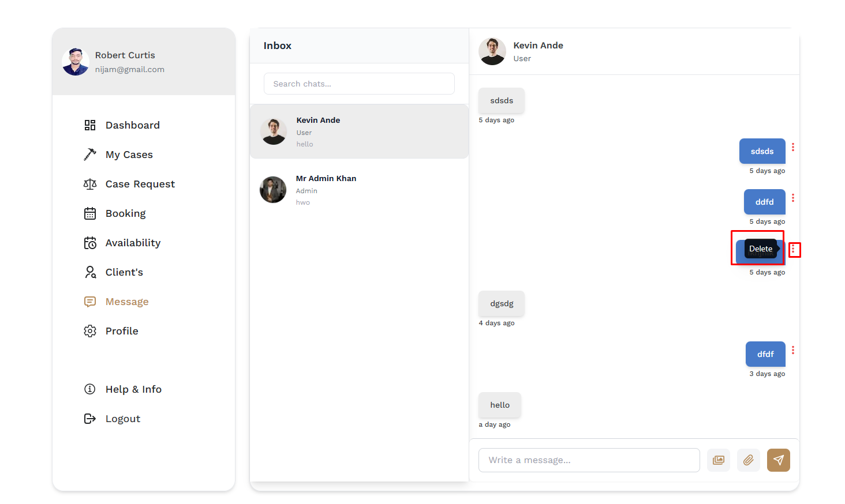Image resolution: width=845 pixels, height=504 pixels.
Task: Click the Search chats field
Action: [x=359, y=84]
